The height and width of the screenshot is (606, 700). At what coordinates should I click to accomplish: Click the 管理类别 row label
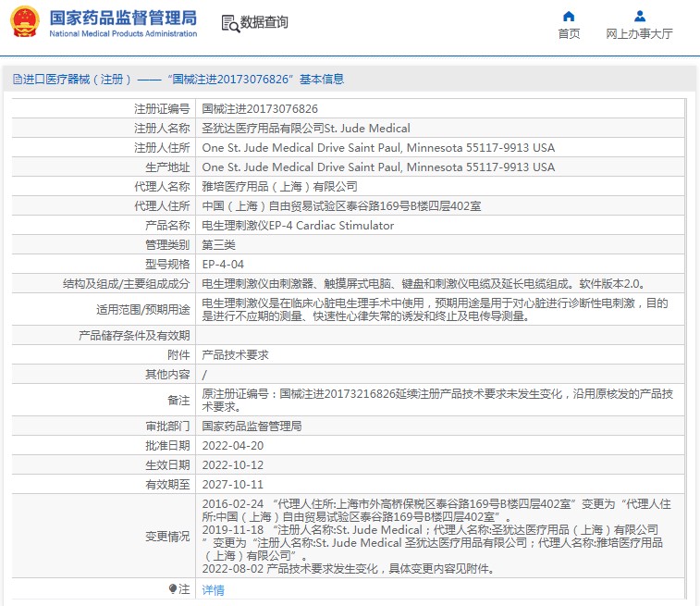(x=167, y=245)
